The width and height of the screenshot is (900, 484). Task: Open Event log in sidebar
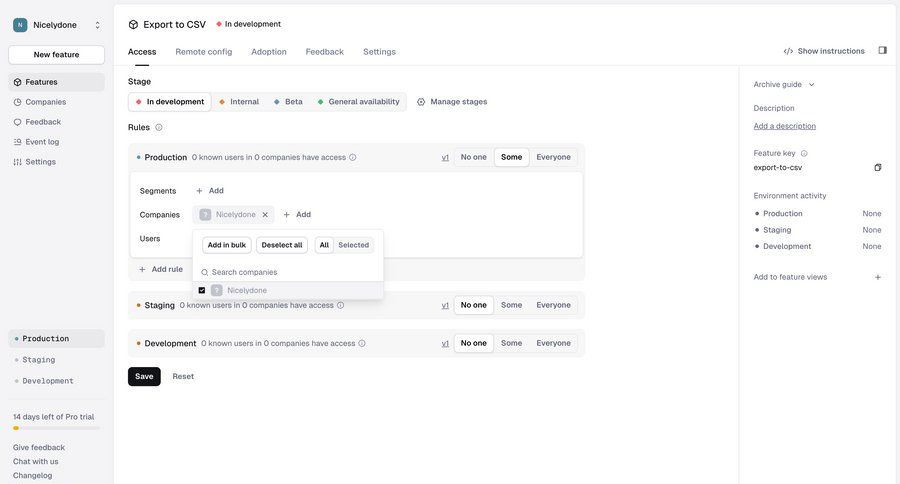(x=42, y=141)
